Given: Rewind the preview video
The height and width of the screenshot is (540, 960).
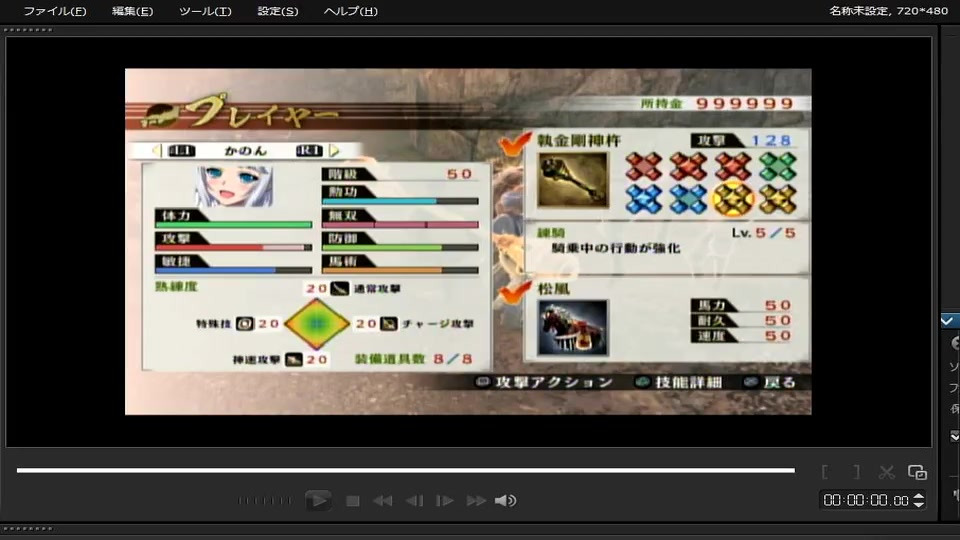Looking at the screenshot, I should click(x=383, y=501).
